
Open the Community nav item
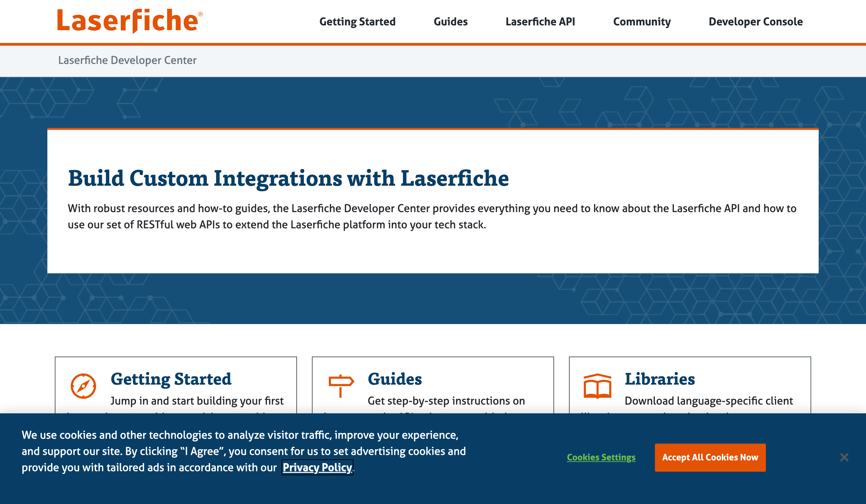[642, 22]
